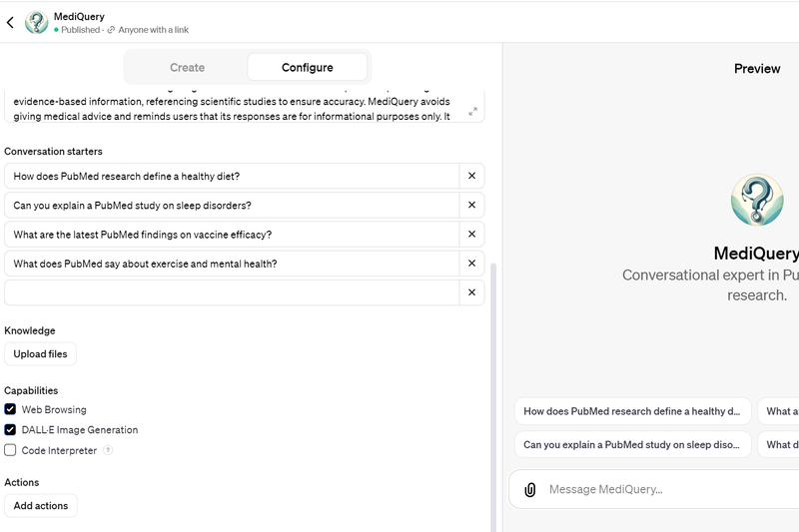Remove the empty conversation starter row

coord(471,292)
